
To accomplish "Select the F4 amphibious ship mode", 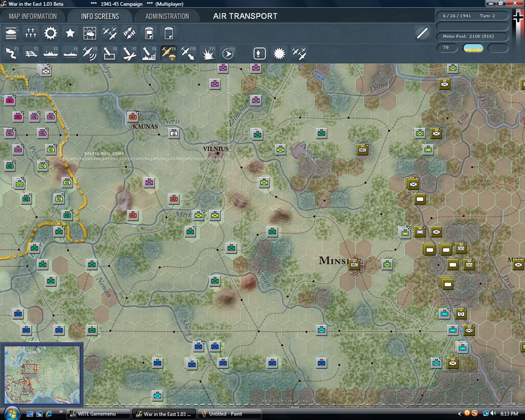I will tap(70, 53).
